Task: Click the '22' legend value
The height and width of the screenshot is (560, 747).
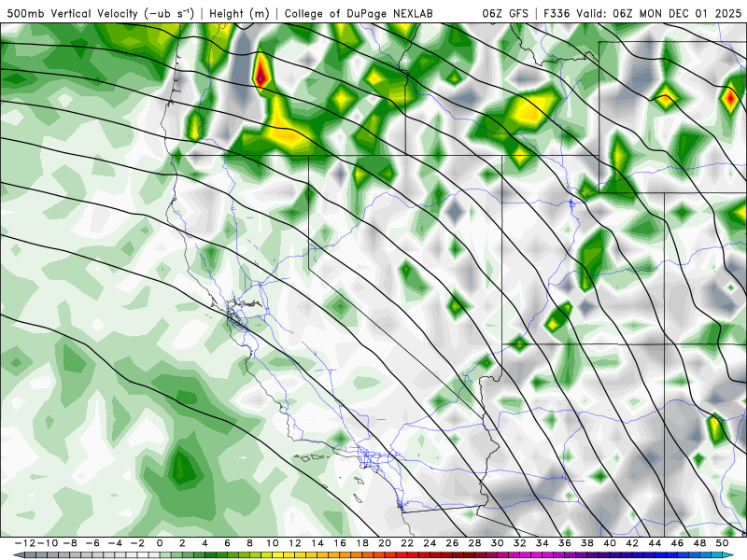Action: pos(407,543)
